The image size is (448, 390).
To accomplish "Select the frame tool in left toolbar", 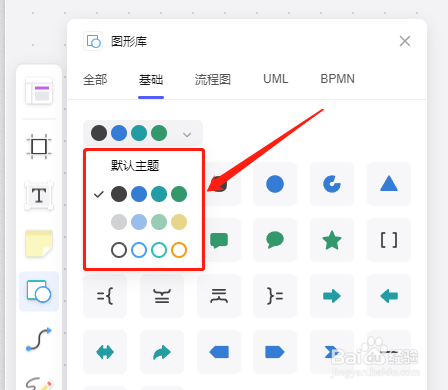I will (x=39, y=146).
